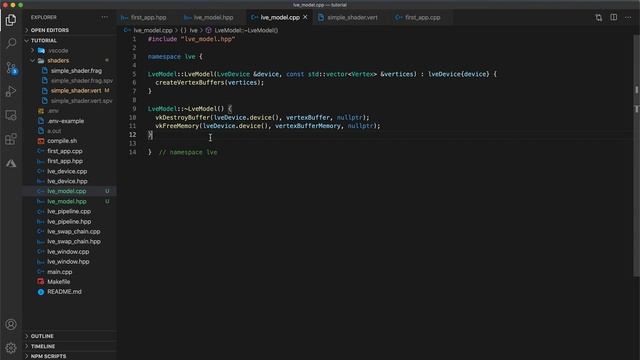Open lve_pipeline.cpp file
The width and height of the screenshot is (640, 360).
[69, 211]
